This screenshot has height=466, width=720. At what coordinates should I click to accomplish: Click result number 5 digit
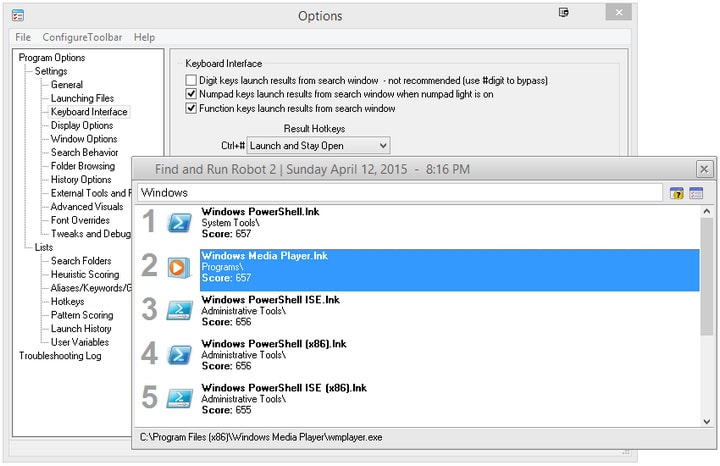pyautogui.click(x=149, y=398)
